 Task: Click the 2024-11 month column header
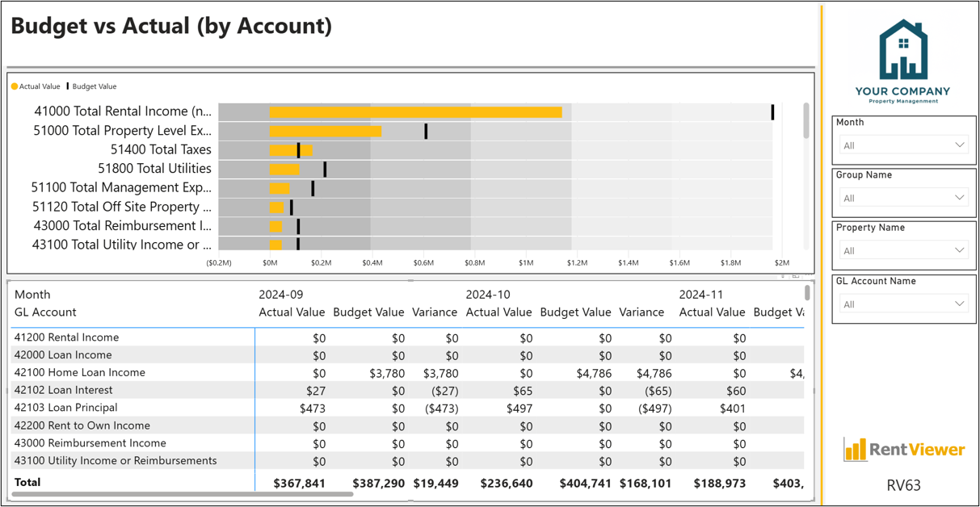pos(701,295)
